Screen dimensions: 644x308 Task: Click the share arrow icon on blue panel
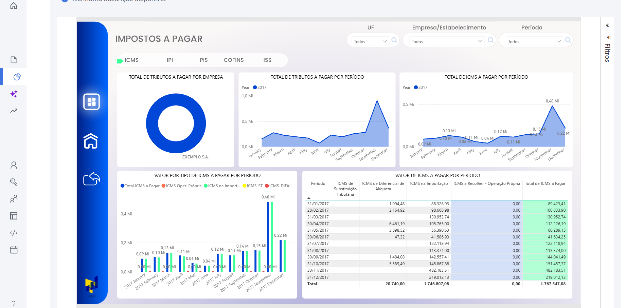(x=91, y=179)
